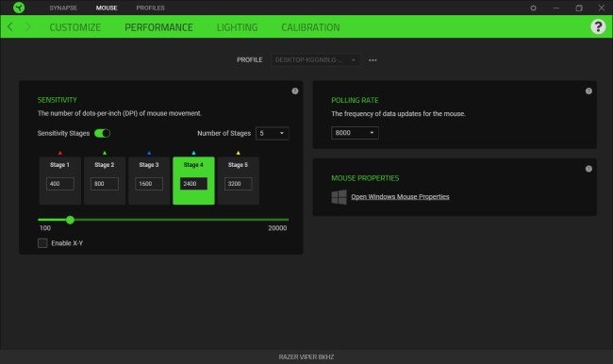Show Polling Rate info tooltip icon

click(x=588, y=91)
